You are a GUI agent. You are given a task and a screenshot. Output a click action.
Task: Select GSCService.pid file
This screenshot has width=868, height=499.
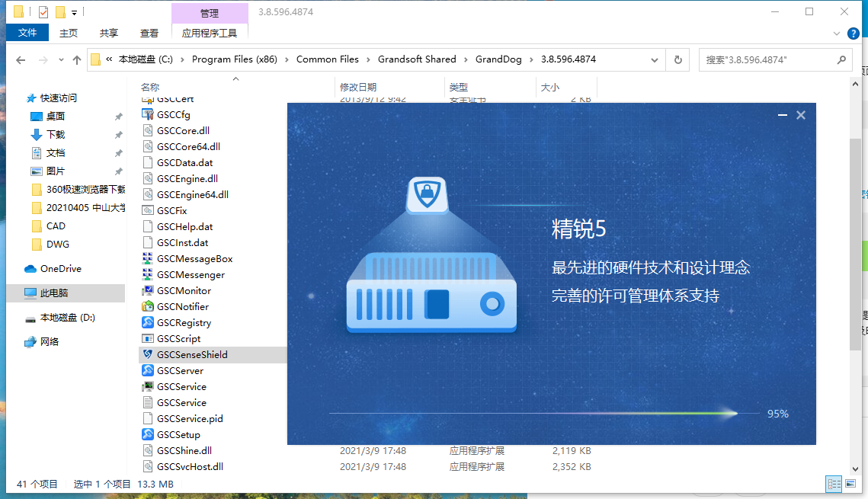(190, 419)
